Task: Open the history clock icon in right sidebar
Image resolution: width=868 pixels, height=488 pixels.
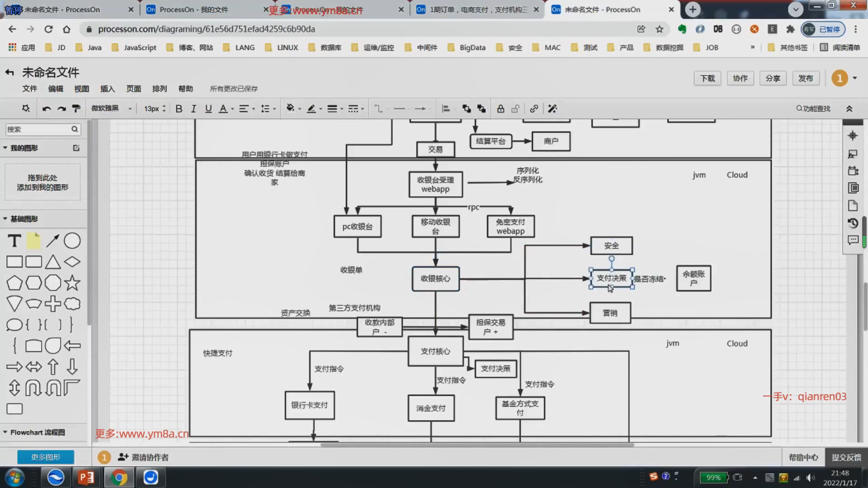Action: (853, 223)
